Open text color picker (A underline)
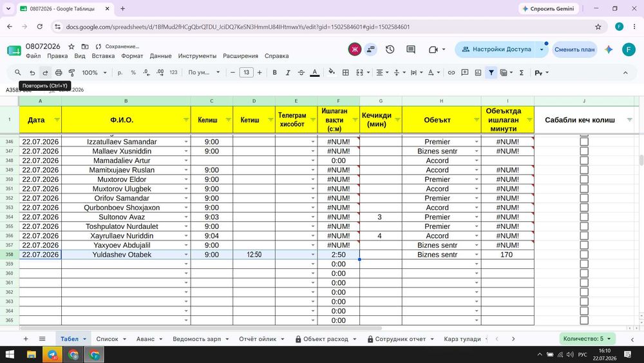644x363 pixels. tap(315, 72)
